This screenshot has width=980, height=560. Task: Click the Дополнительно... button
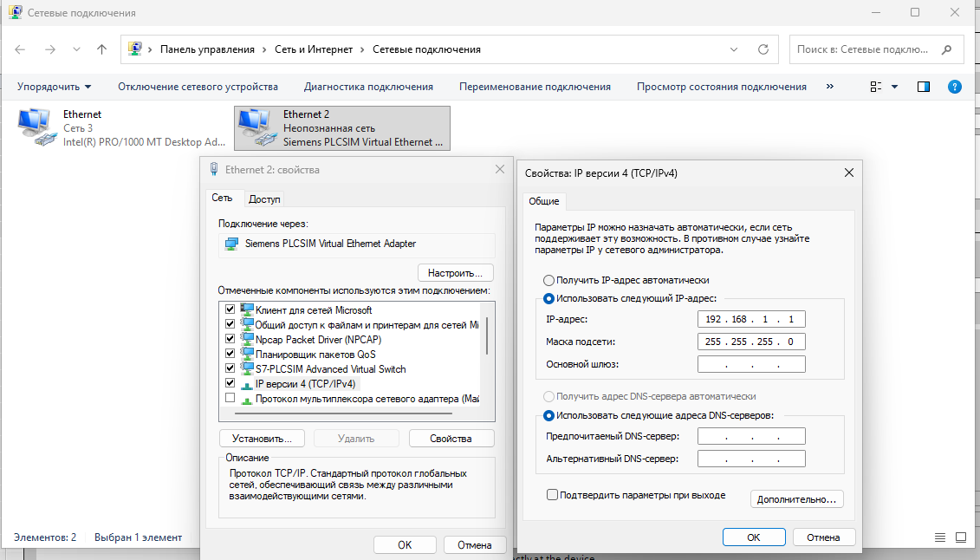click(797, 499)
